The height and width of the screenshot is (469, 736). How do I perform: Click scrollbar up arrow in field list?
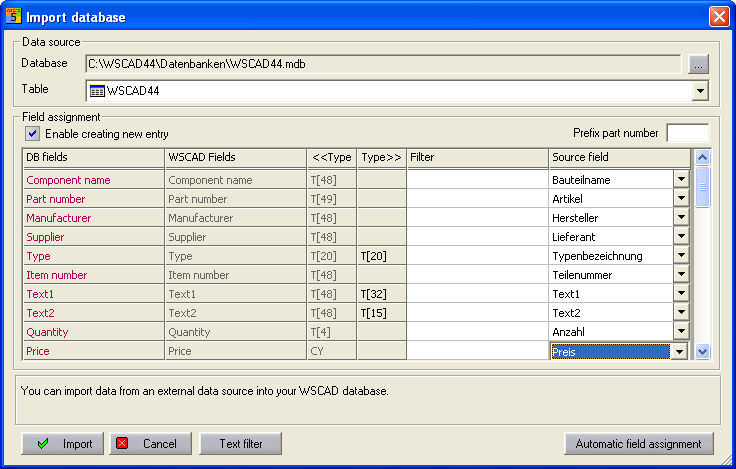coord(702,158)
